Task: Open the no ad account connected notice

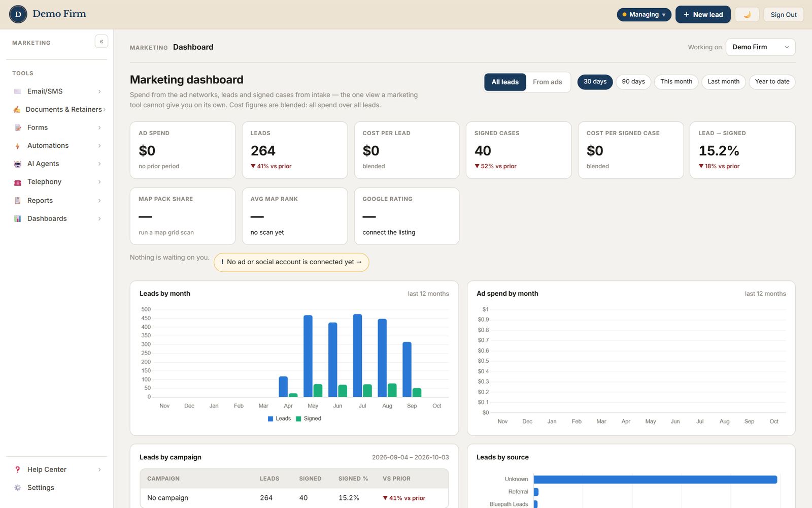Action: pos(291,262)
